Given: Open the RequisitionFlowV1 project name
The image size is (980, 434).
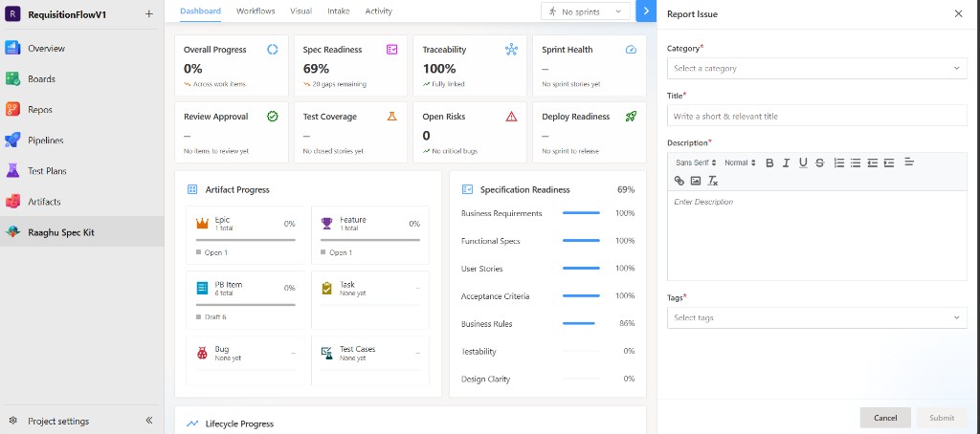Looking at the screenshot, I should click(67, 14).
